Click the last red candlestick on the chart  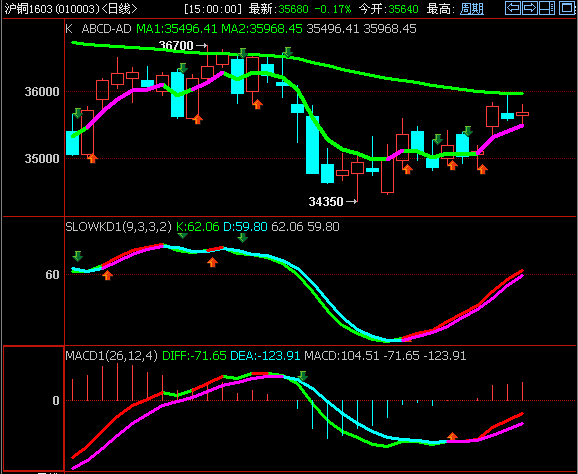(522, 114)
